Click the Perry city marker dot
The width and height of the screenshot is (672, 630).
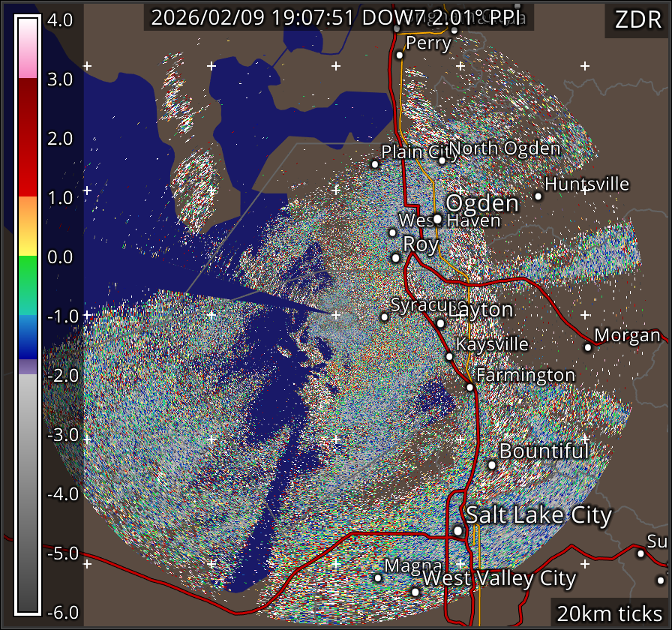coord(400,53)
